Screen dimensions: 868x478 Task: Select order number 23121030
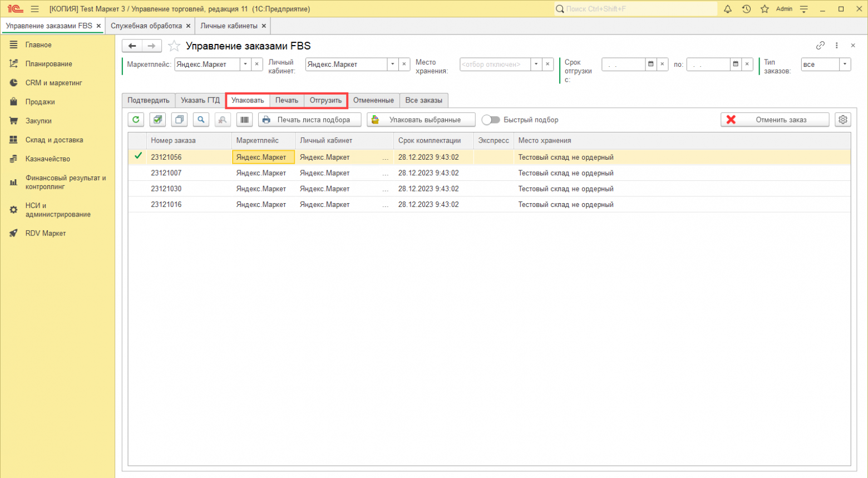point(166,189)
